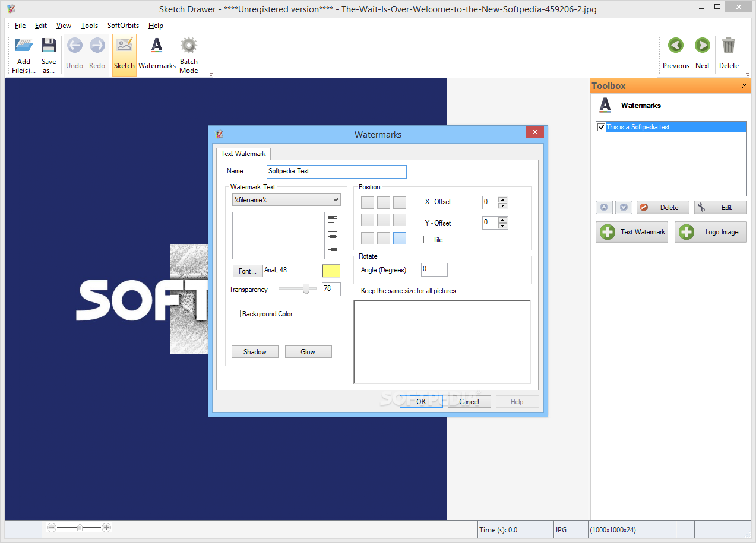Set position to bottom-left grid cell
Viewport: 756px width, 543px height.
click(x=368, y=238)
